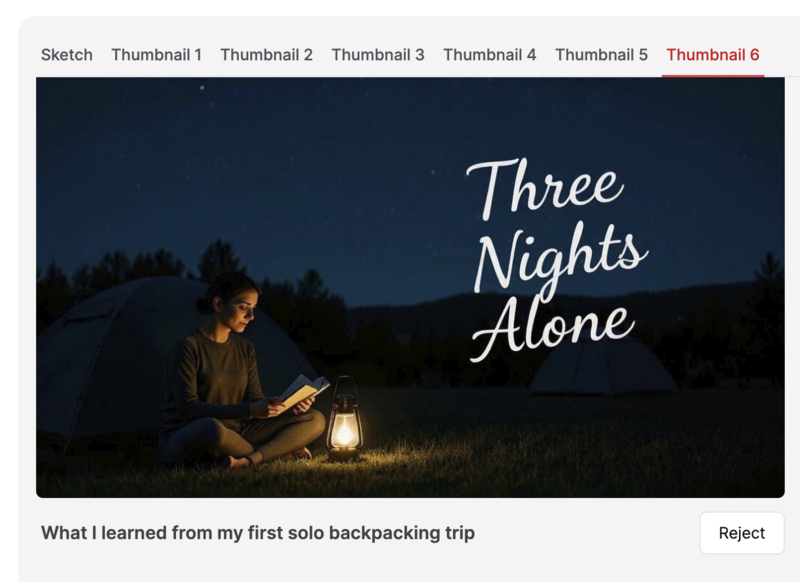Image resolution: width=800 pixels, height=582 pixels.
Task: Select the Thumbnail 2 tab
Action: click(x=266, y=55)
